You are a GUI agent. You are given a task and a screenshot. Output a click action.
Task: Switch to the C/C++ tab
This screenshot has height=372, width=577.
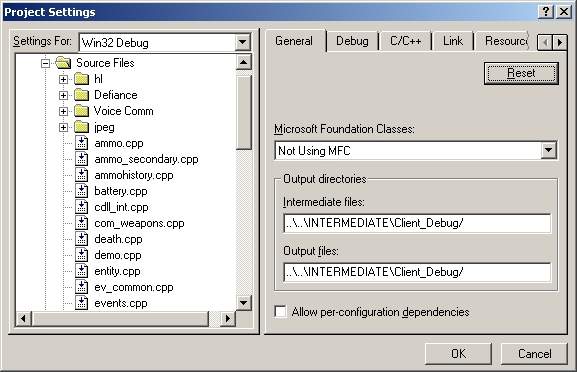406,41
